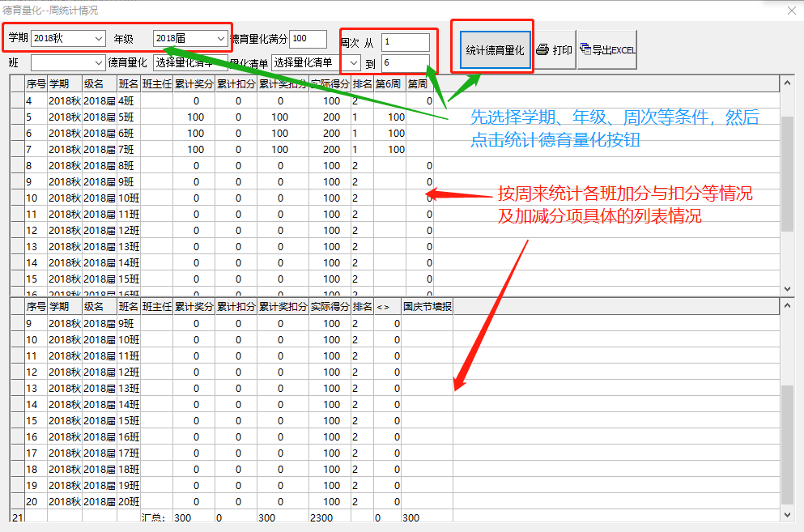Click the upper table vertical scrollbar down arrow
Image resolution: width=804 pixels, height=532 pixels.
(x=786, y=288)
